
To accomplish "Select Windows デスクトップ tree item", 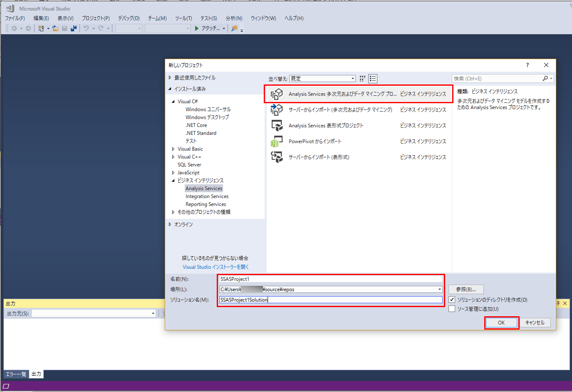I will point(207,117).
